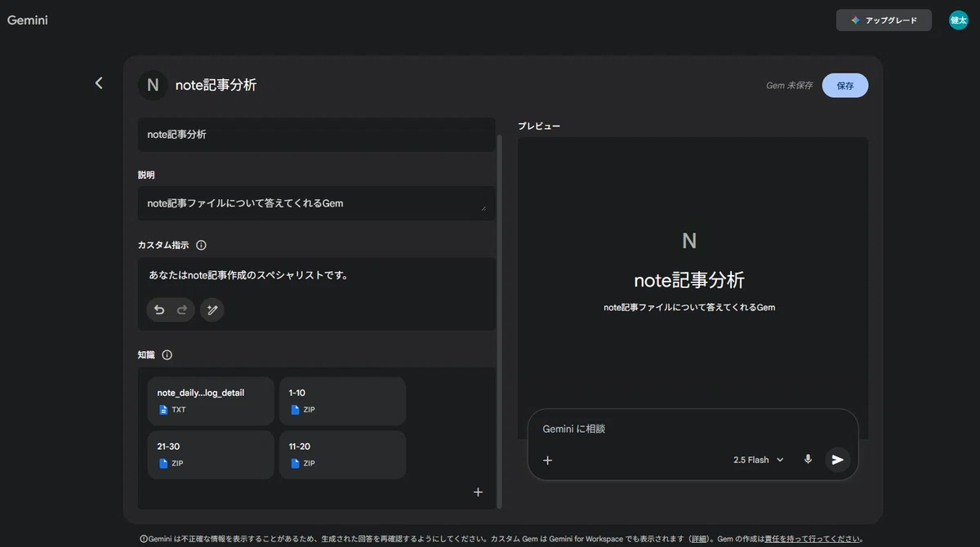This screenshot has height=547, width=980.
Task: Click the プレビュー heading
Action: pyautogui.click(x=539, y=127)
